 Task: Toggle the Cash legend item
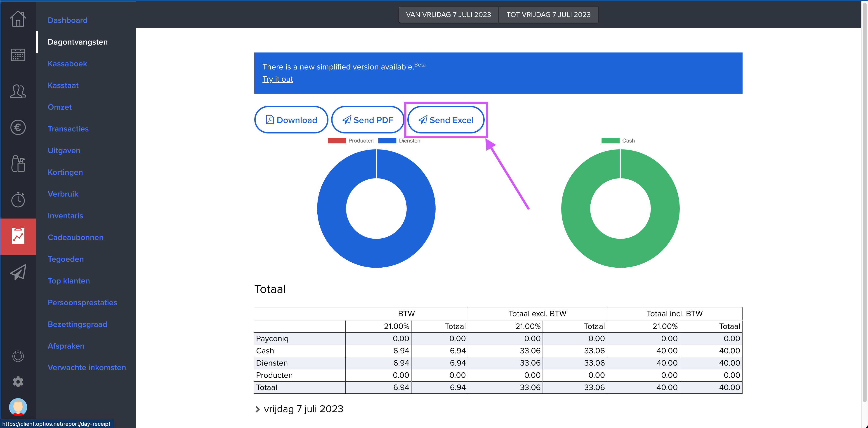tap(618, 141)
